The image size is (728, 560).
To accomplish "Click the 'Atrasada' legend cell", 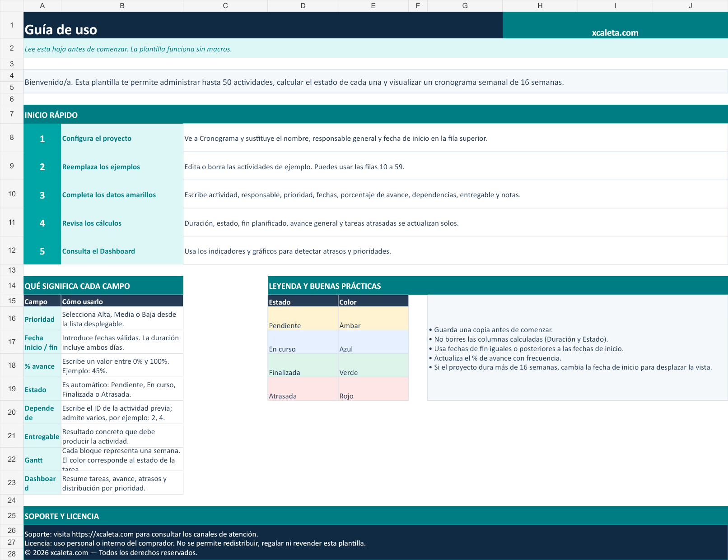I will (x=303, y=389).
